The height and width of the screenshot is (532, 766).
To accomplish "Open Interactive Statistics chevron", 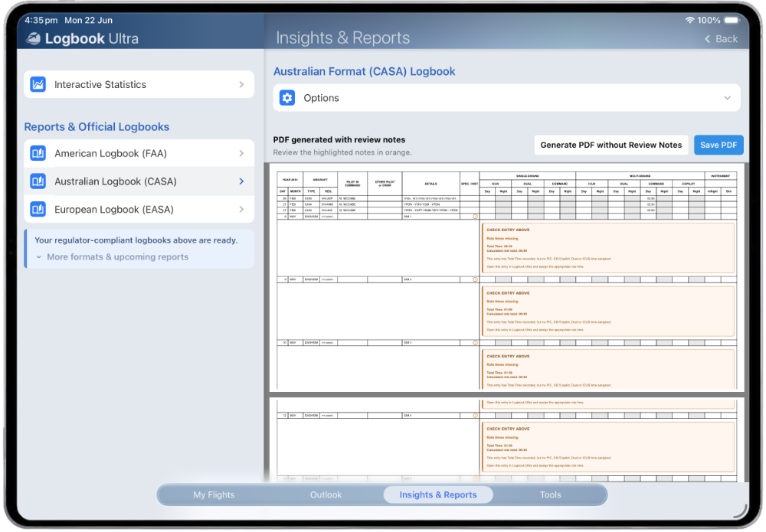I will coord(241,84).
